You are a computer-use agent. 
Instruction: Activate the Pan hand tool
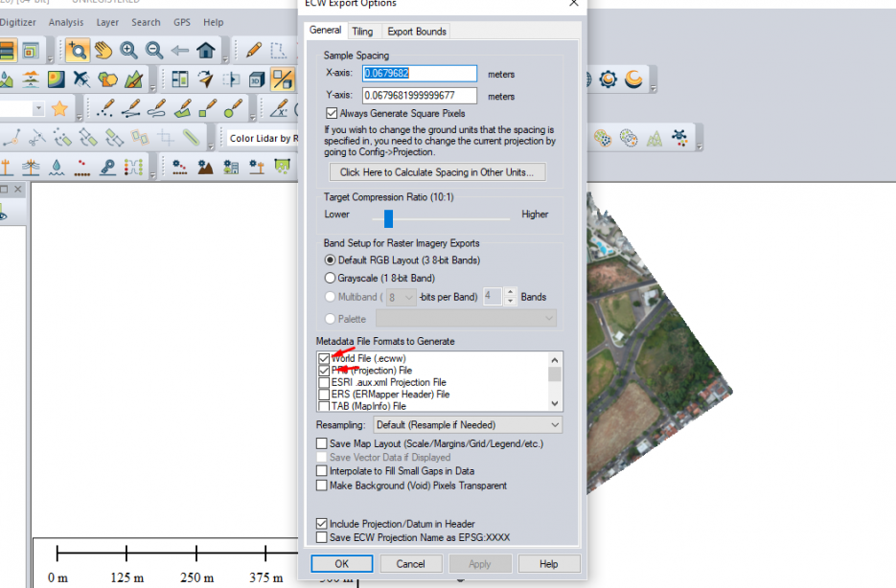103,51
